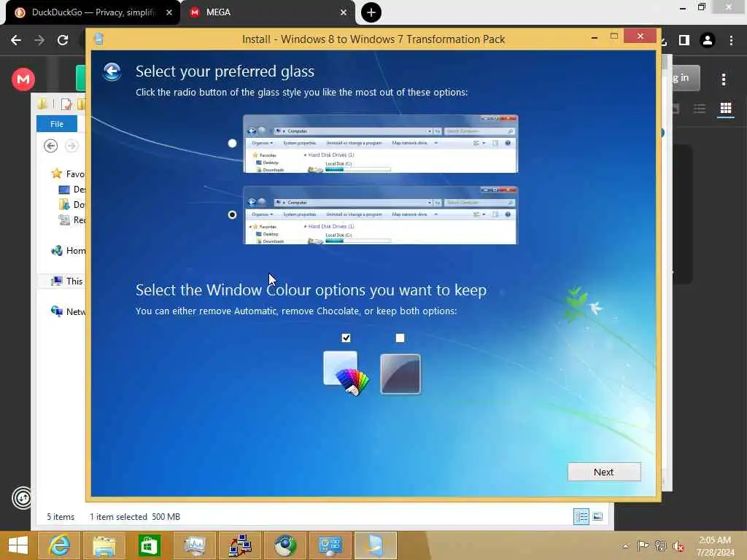Switch to the MEGA browser tab
This screenshot has height=560, width=747.
point(268,12)
